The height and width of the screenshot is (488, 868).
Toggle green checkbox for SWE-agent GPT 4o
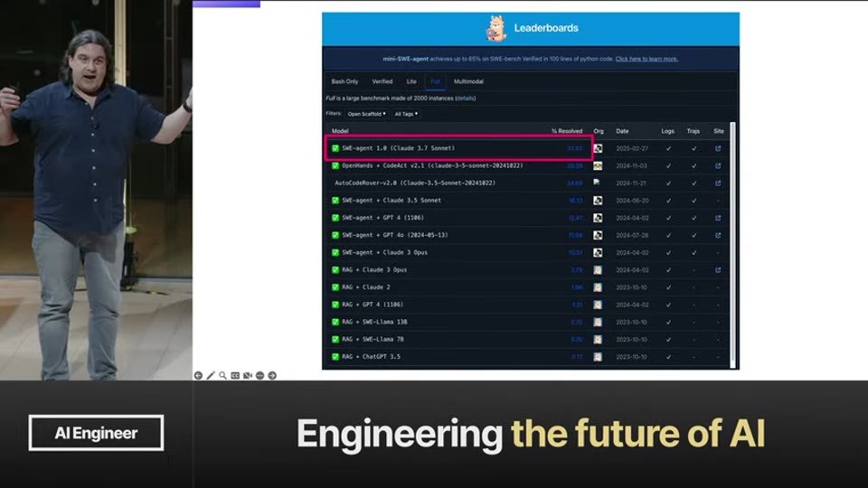pos(335,235)
